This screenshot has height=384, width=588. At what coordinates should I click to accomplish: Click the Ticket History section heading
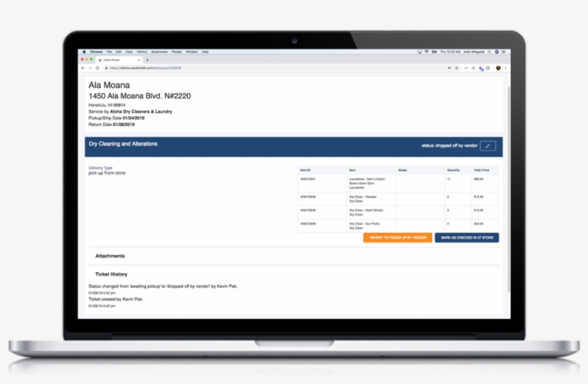pos(111,274)
